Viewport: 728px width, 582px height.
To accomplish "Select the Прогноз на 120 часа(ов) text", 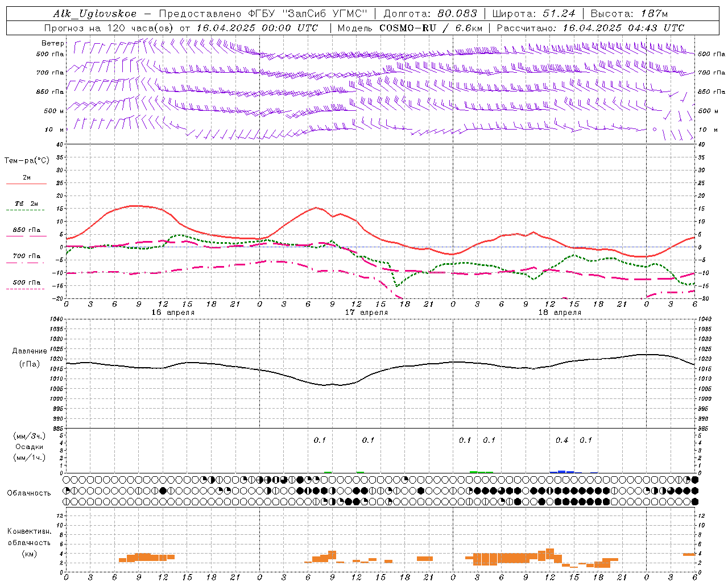I will click(110, 28).
